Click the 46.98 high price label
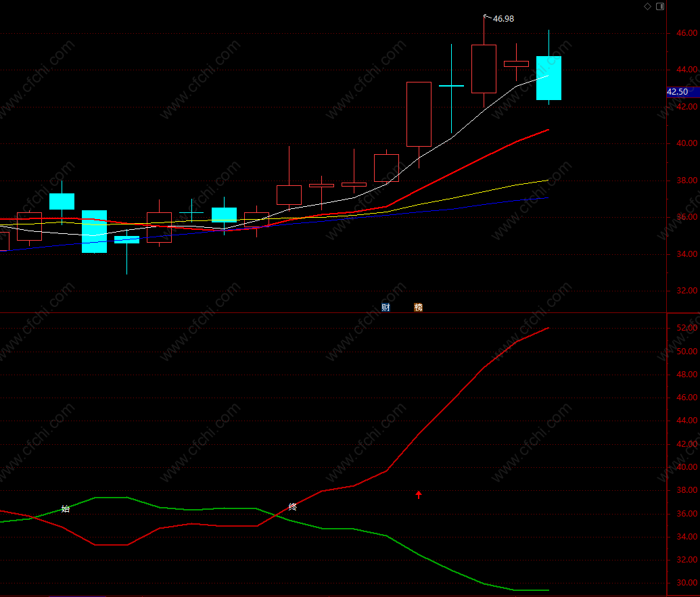 (503, 19)
